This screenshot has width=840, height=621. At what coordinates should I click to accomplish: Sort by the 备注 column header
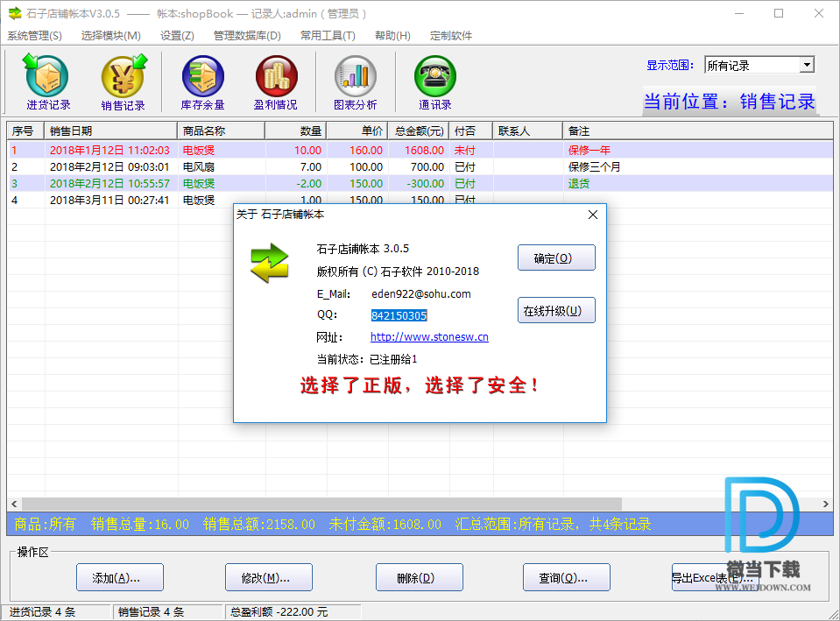[x=697, y=131]
